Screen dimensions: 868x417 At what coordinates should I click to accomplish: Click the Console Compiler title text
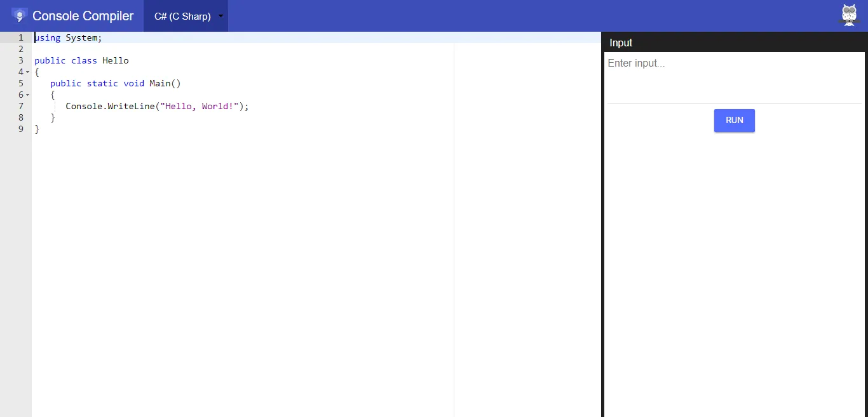tap(83, 16)
